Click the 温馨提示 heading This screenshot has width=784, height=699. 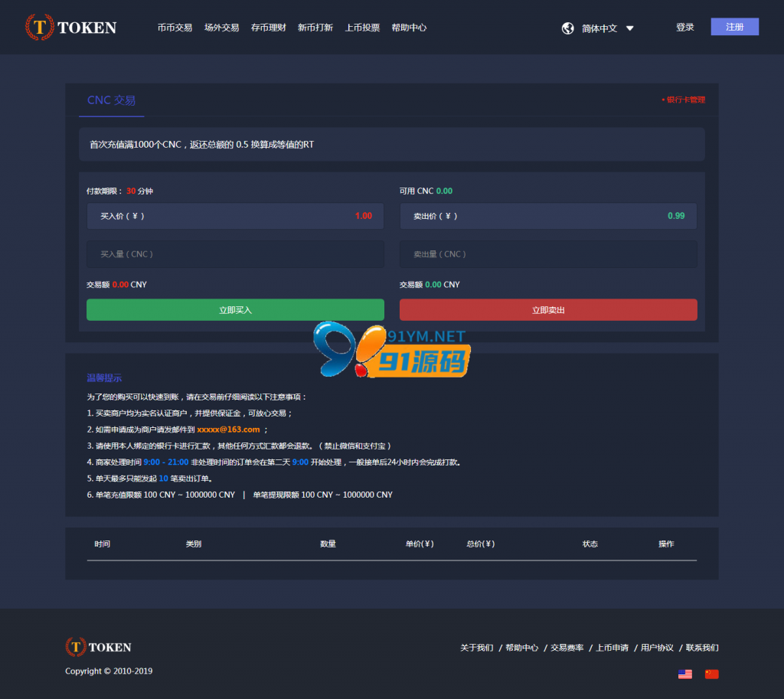104,378
